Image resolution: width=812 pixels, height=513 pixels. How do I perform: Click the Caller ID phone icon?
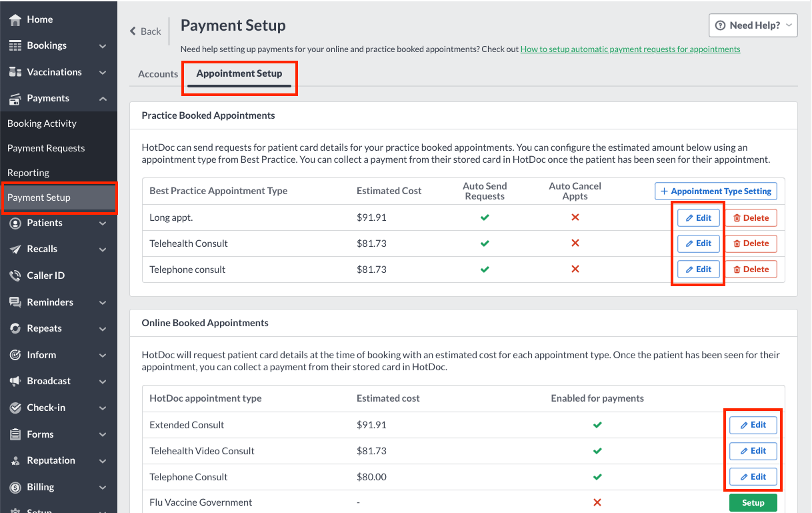(15, 276)
